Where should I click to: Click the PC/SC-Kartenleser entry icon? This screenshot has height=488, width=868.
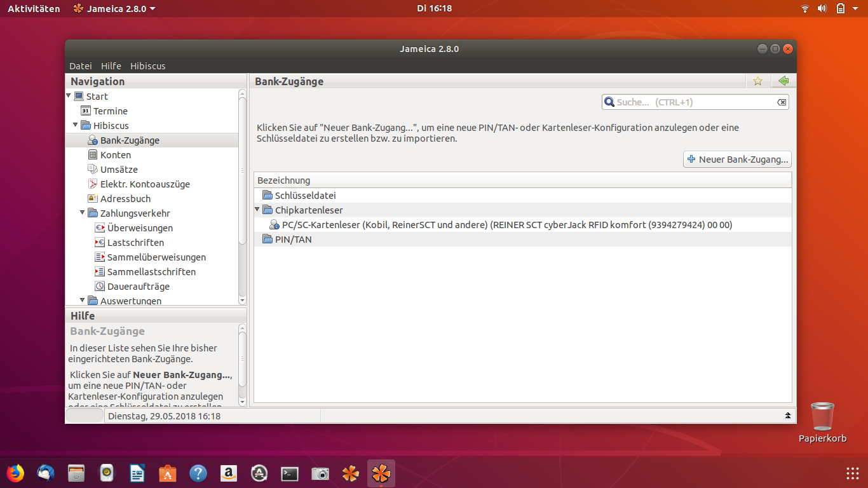click(x=275, y=225)
